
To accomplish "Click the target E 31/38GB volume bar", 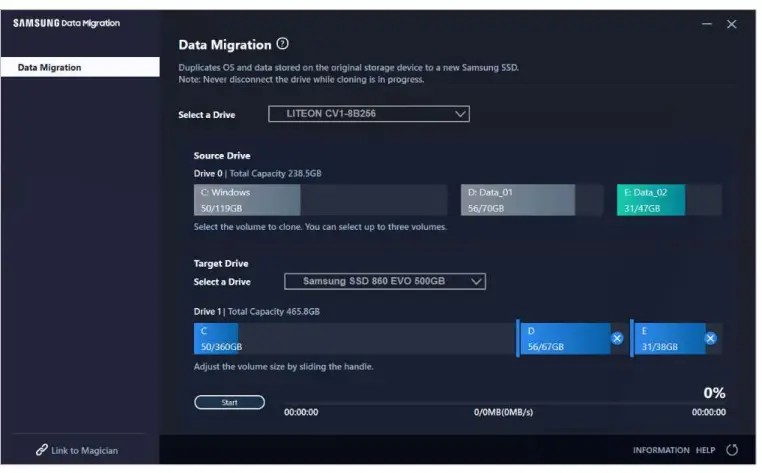I will (x=670, y=338).
